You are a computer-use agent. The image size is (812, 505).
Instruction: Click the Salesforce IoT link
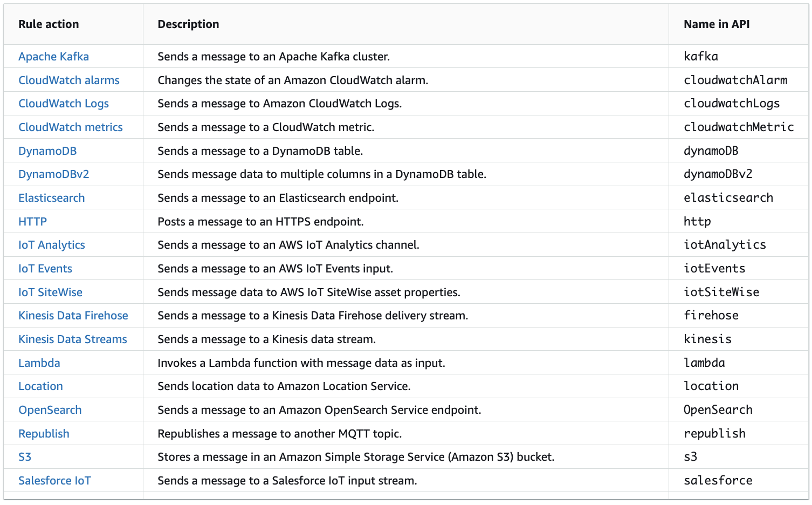click(54, 481)
